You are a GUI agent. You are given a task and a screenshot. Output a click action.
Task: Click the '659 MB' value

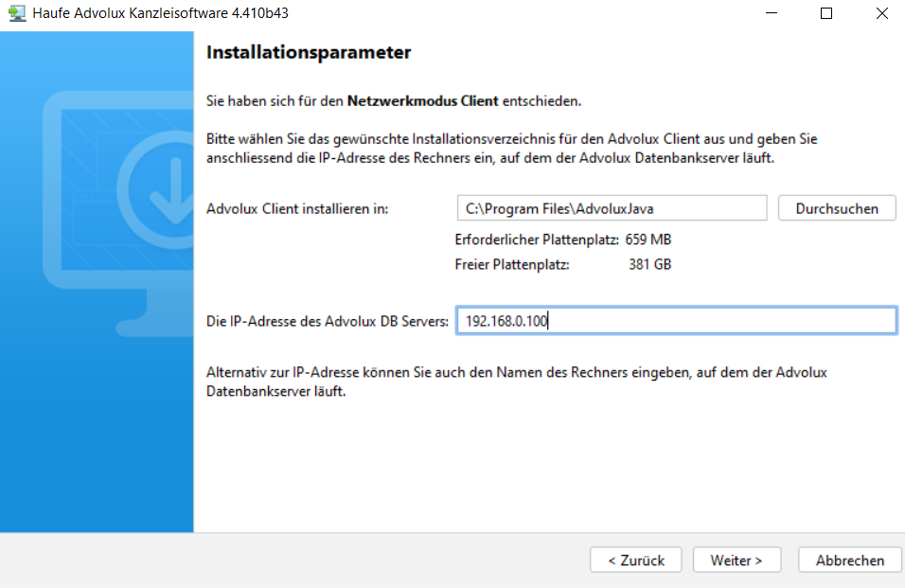(648, 240)
